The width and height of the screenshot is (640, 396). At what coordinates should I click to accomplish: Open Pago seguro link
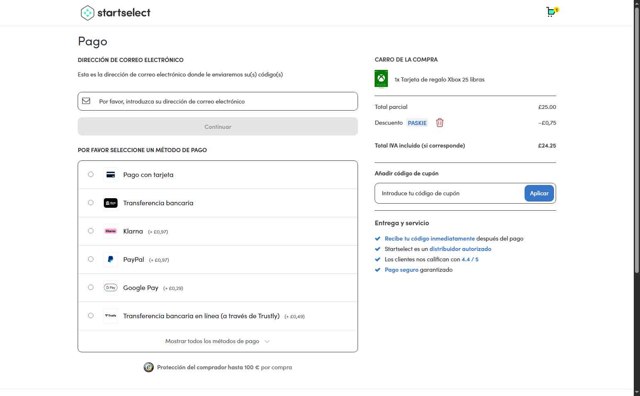tap(401, 269)
